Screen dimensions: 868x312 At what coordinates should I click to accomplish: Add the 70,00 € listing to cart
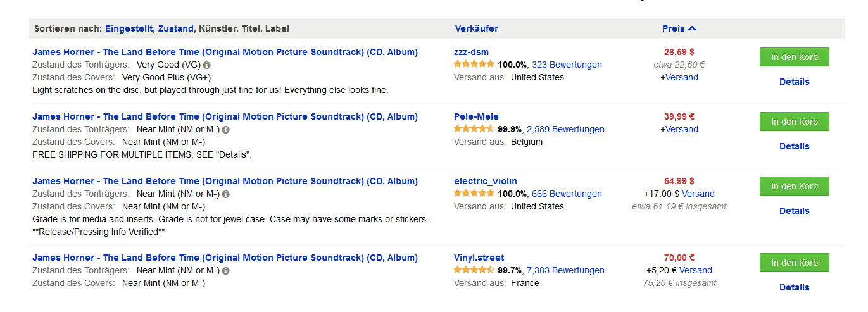tap(795, 263)
